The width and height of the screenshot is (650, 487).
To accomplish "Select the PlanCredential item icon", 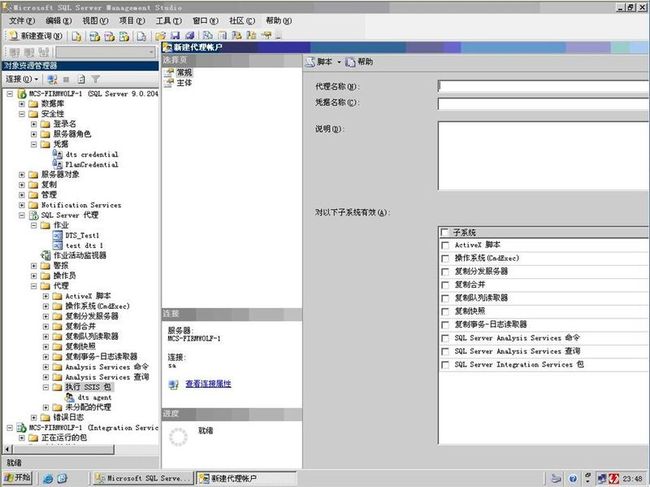I will click(x=58, y=164).
